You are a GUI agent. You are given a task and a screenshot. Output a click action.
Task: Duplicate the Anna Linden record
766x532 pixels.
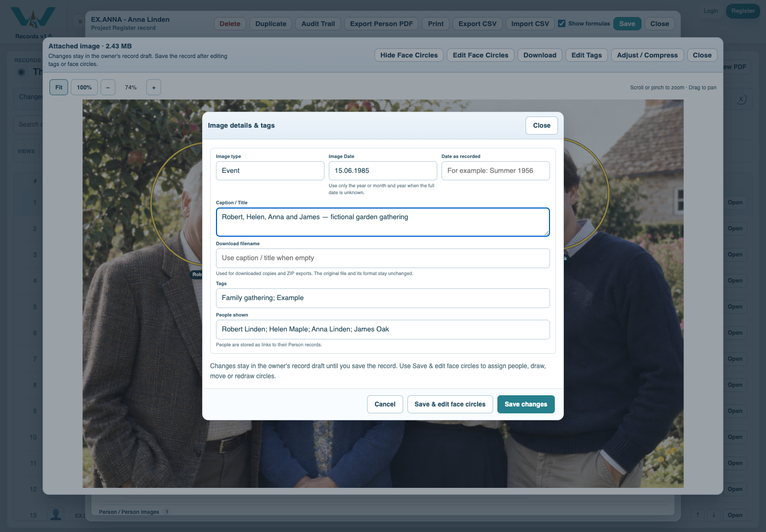pos(271,24)
